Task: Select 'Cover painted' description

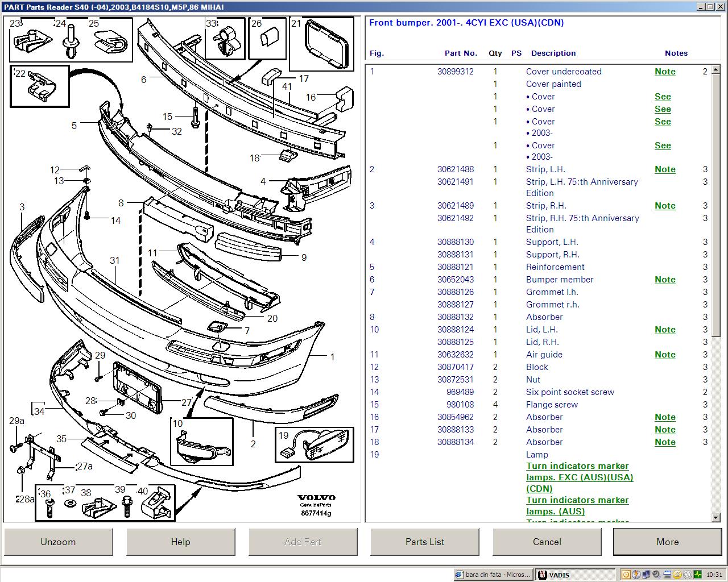Action: [553, 84]
